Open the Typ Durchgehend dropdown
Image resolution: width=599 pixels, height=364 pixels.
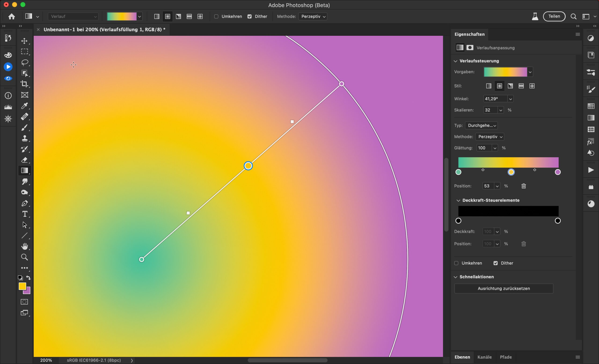pos(481,126)
